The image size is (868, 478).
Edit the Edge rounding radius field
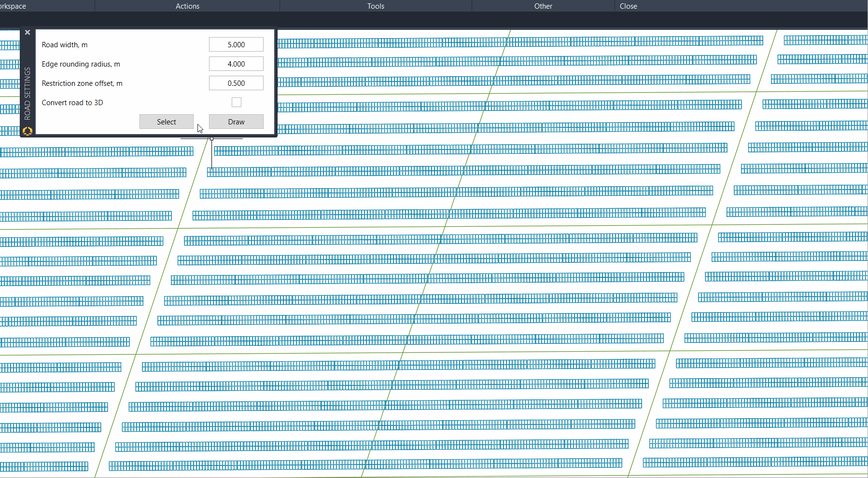pyautogui.click(x=236, y=64)
